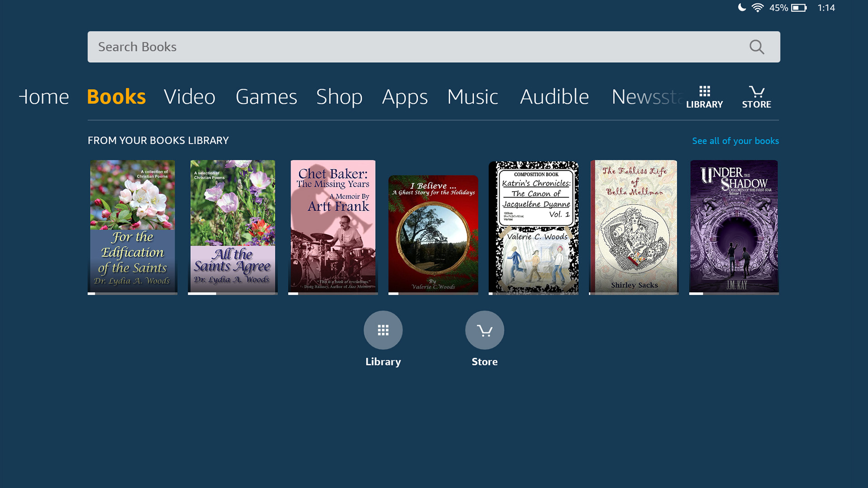Viewport: 868px width, 488px height.
Task: Open the Apps tab
Action: pos(405,97)
